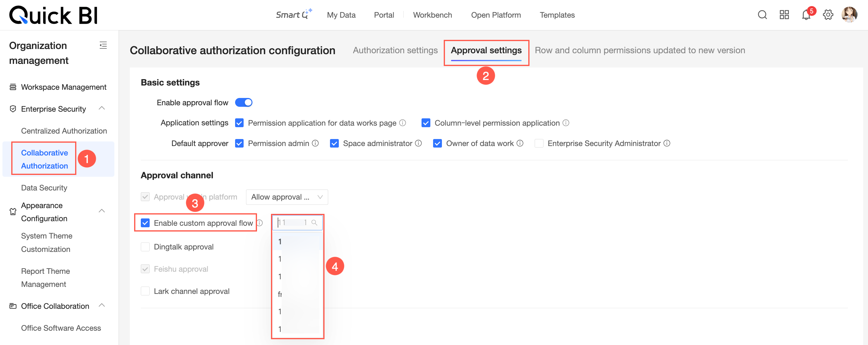
Task: Open the apps grid icon
Action: click(x=784, y=15)
